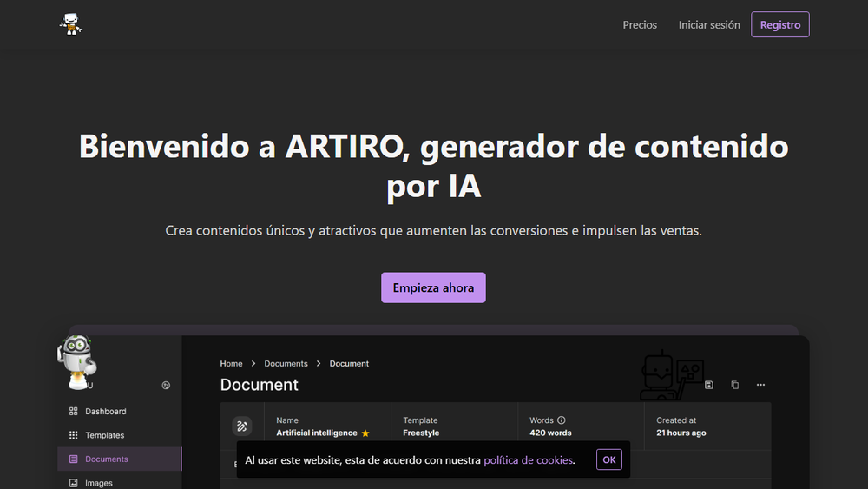Click the Crea contenidos únicos subtitle

pos(433,230)
